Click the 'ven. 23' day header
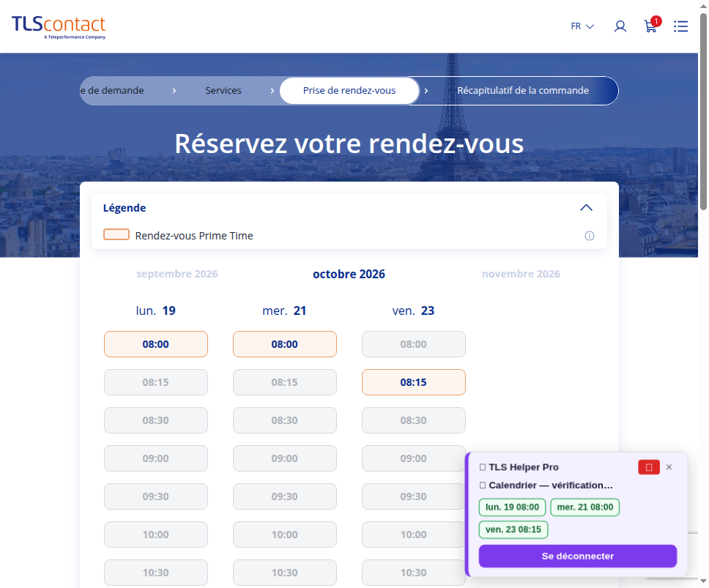This screenshot has height=588, width=709. pos(413,310)
